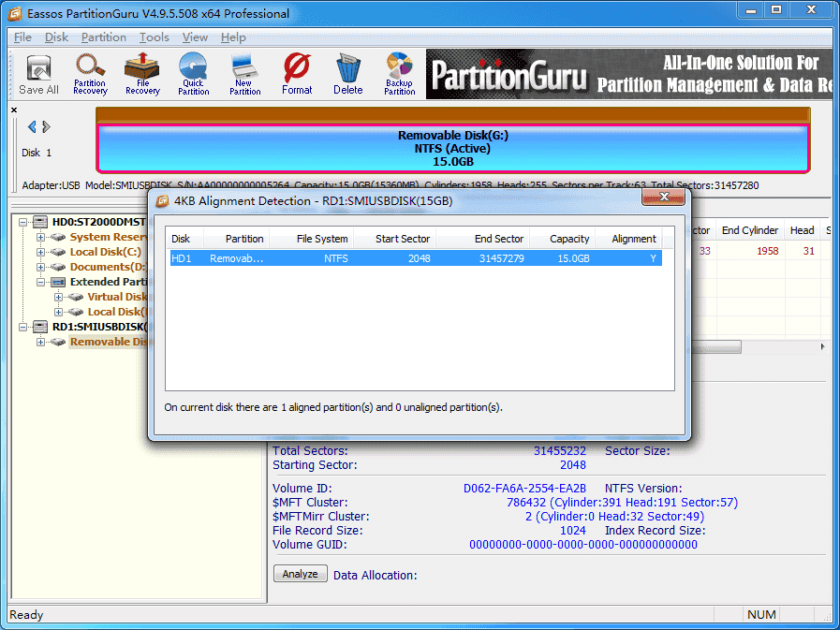Open the View menu

pyautogui.click(x=195, y=37)
